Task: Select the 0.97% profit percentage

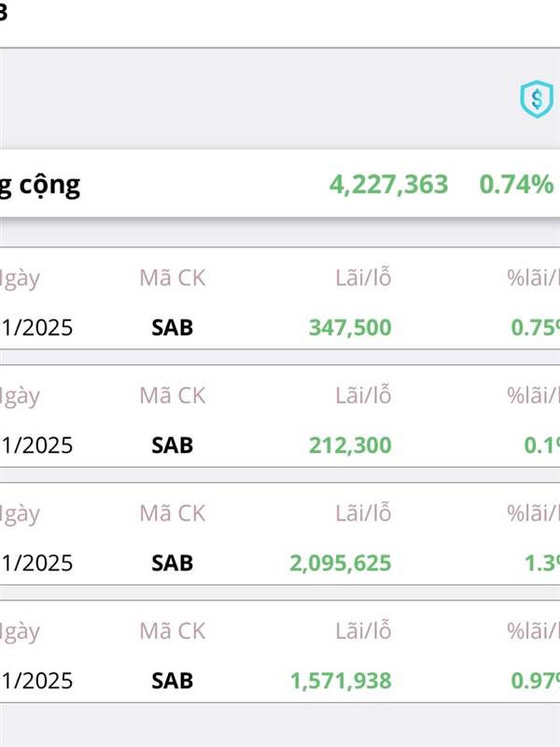Action: click(x=536, y=681)
